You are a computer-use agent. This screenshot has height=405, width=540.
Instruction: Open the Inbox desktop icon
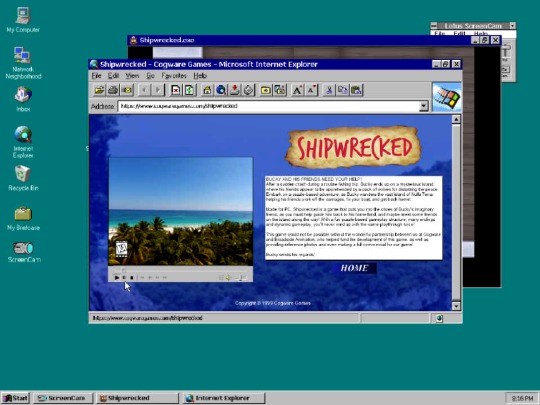(x=23, y=99)
